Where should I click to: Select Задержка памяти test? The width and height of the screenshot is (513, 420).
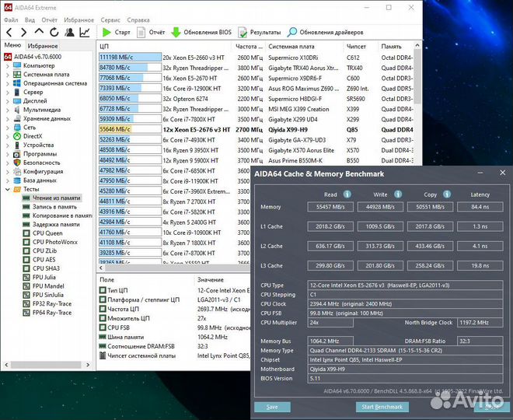[56, 225]
